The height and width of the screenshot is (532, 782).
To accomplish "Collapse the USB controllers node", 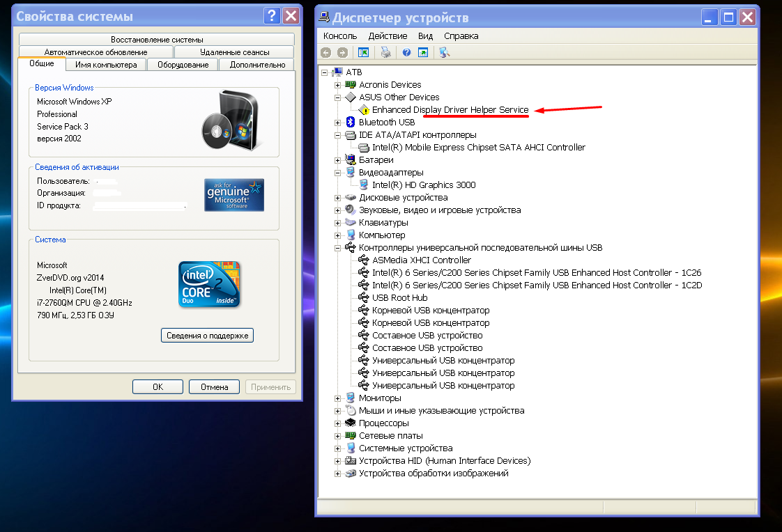I will (x=337, y=248).
